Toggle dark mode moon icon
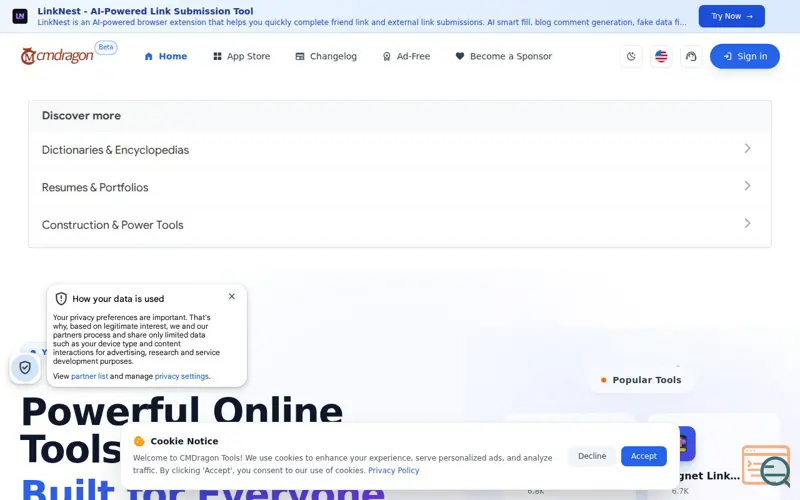Viewport: 800px width, 500px height. [631, 56]
